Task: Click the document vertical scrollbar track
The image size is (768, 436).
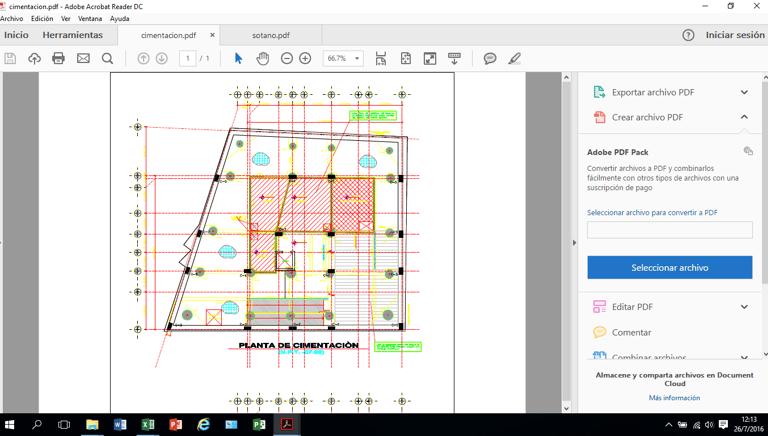Action: point(566,242)
